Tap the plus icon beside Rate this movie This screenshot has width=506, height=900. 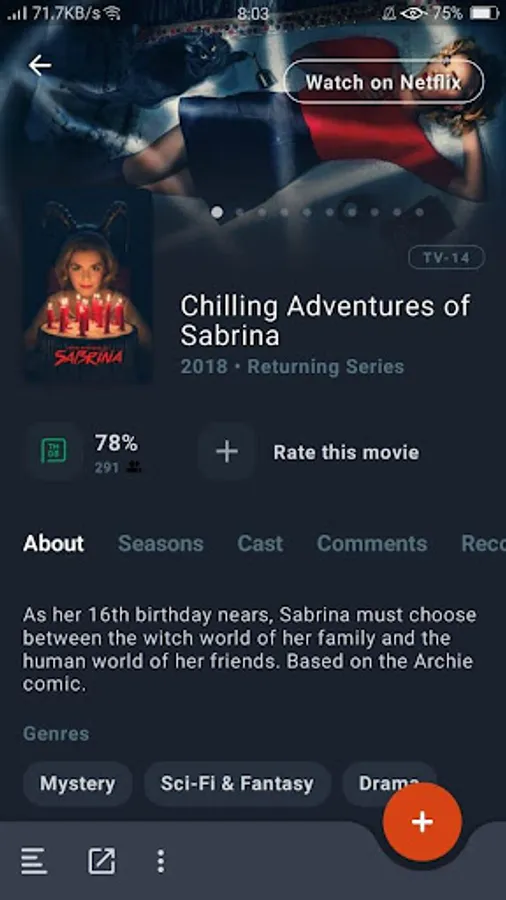[x=227, y=452]
